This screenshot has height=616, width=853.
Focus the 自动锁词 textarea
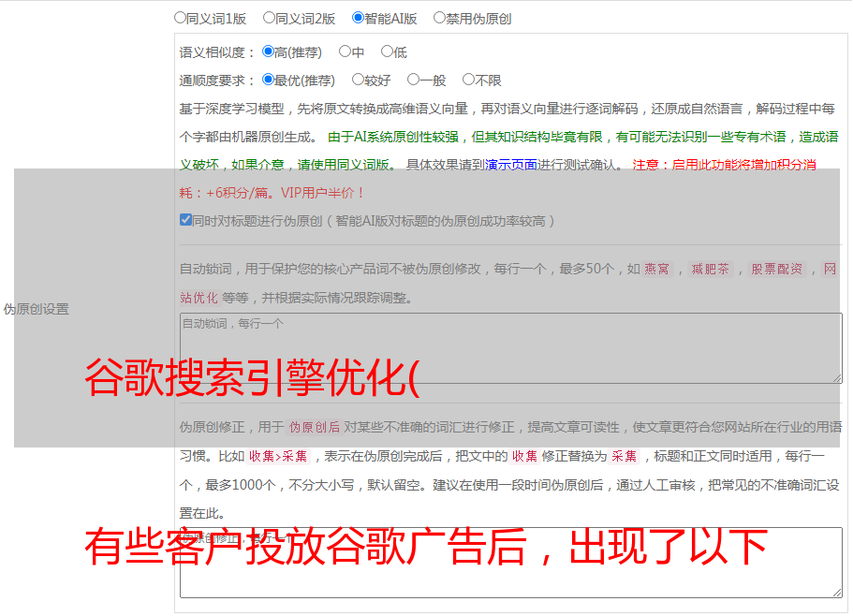511,348
